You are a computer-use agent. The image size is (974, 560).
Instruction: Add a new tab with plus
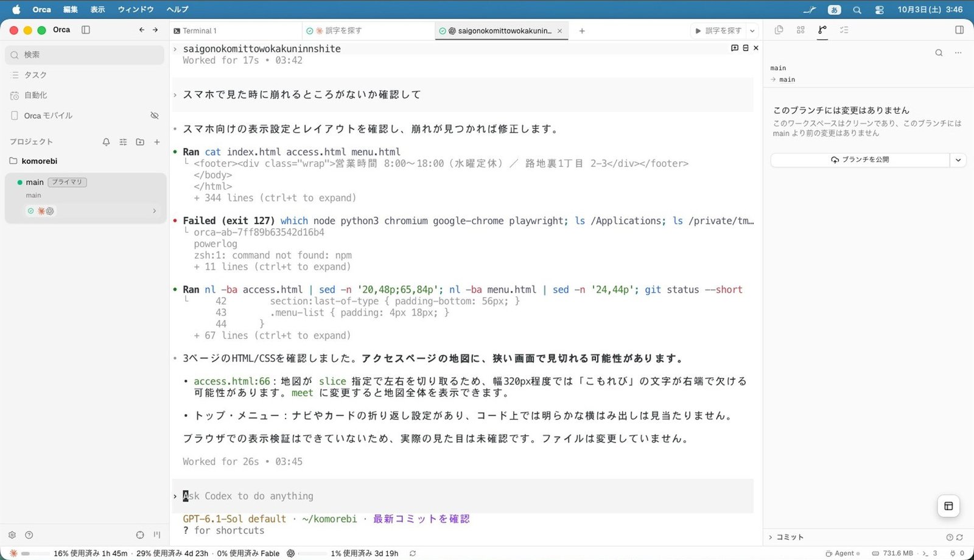582,30
